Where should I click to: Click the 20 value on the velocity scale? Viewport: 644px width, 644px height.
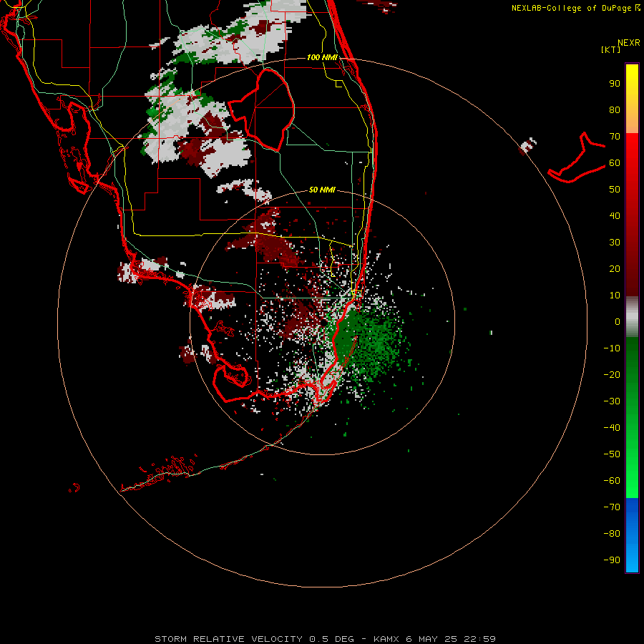point(615,269)
